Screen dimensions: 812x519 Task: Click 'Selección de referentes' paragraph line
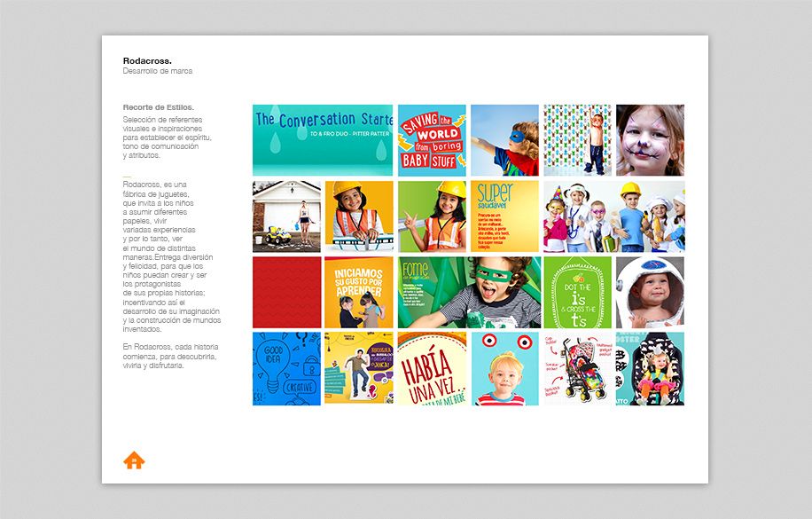(x=162, y=120)
